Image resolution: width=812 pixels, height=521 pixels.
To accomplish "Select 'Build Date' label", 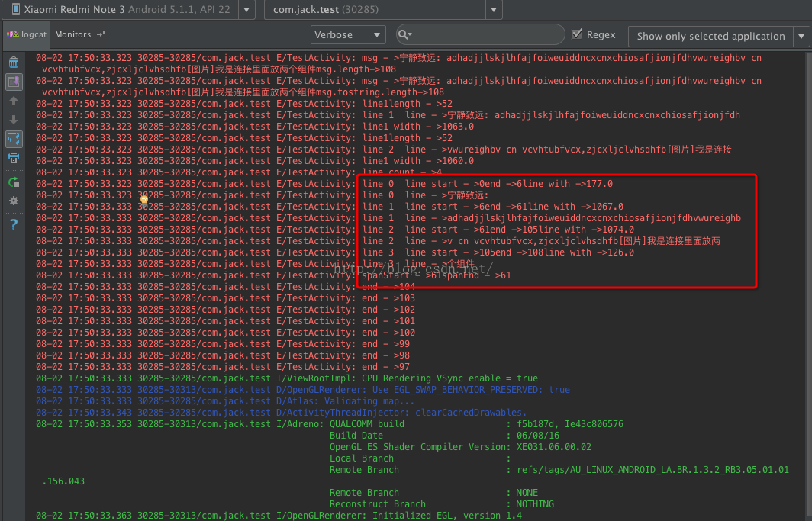I will (356, 436).
